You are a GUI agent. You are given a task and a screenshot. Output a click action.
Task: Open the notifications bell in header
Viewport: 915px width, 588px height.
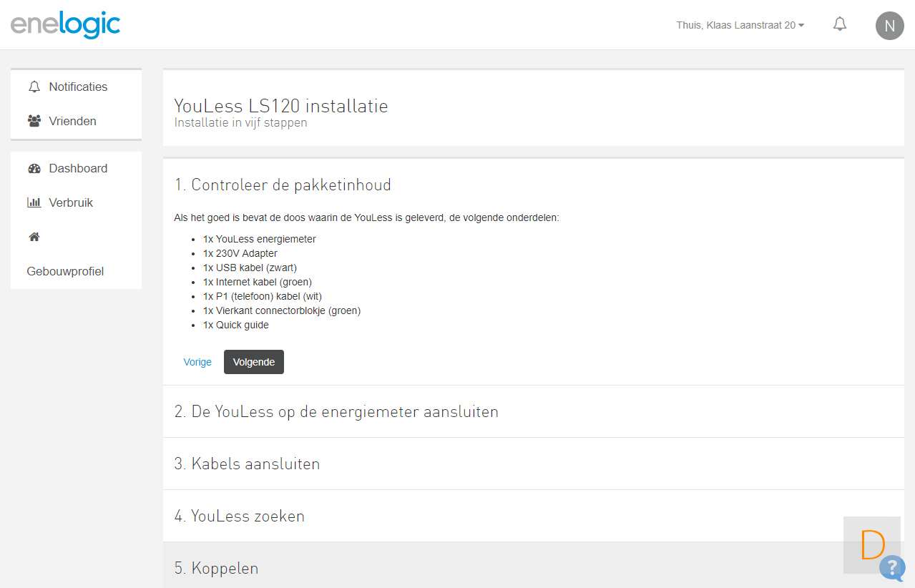(840, 24)
